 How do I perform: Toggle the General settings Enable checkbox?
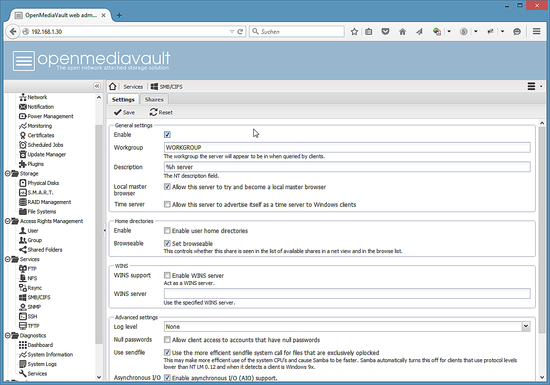coord(167,135)
